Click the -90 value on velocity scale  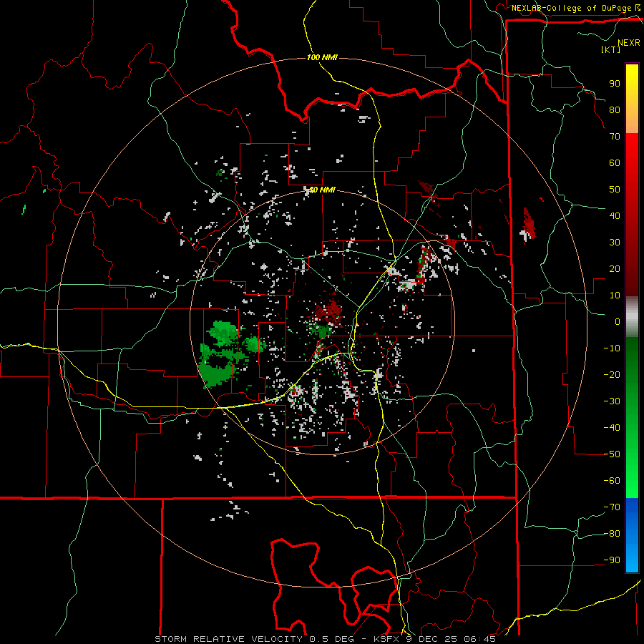click(612, 560)
